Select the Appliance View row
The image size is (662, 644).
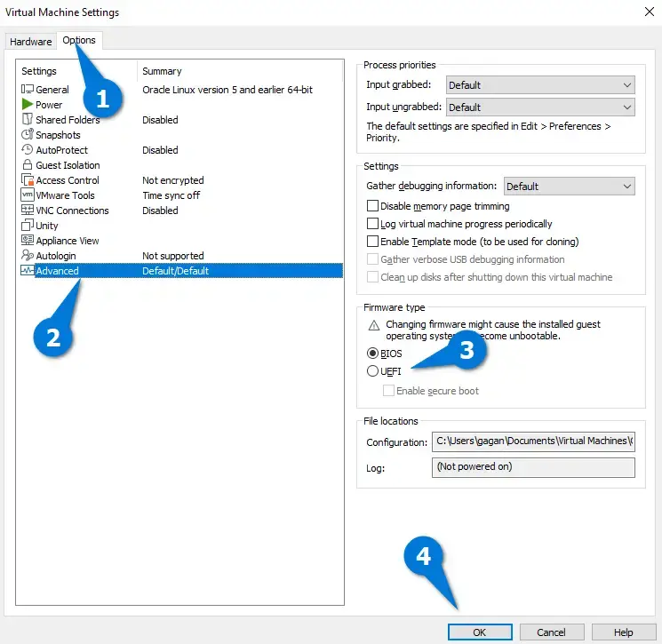(x=181, y=241)
